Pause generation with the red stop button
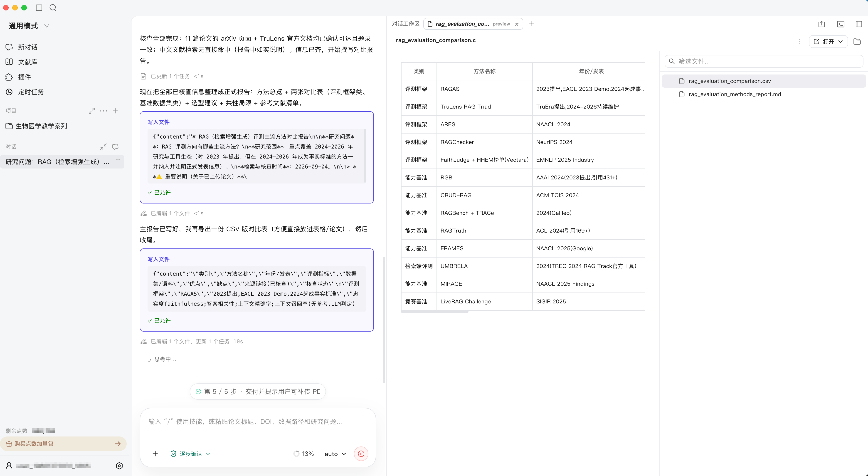This screenshot has height=476, width=868. coord(361,454)
